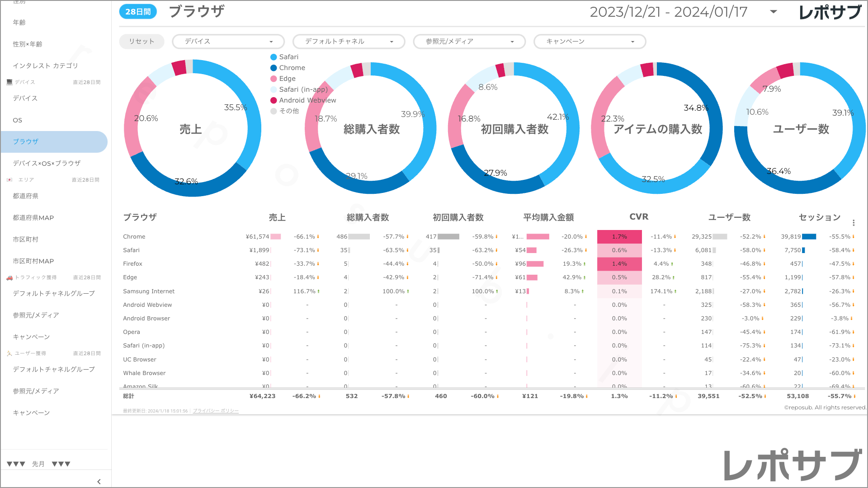Click the Safari legend color dot
The height and width of the screenshot is (488, 868).
tap(274, 57)
